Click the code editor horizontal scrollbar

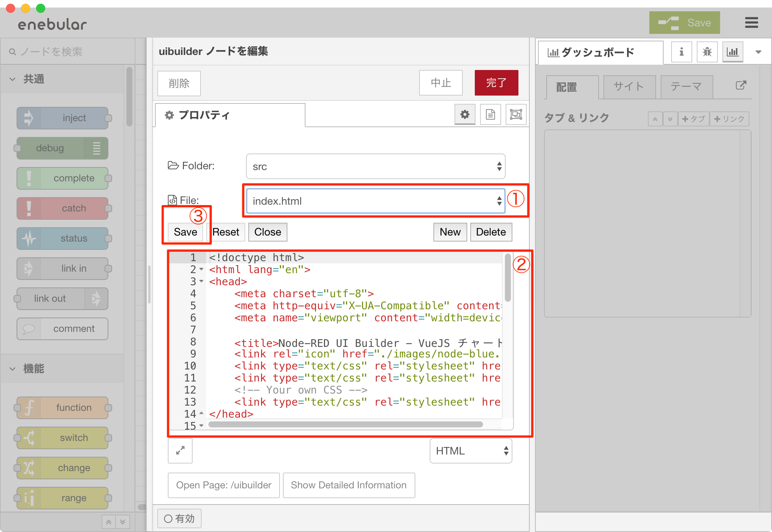[x=345, y=424]
